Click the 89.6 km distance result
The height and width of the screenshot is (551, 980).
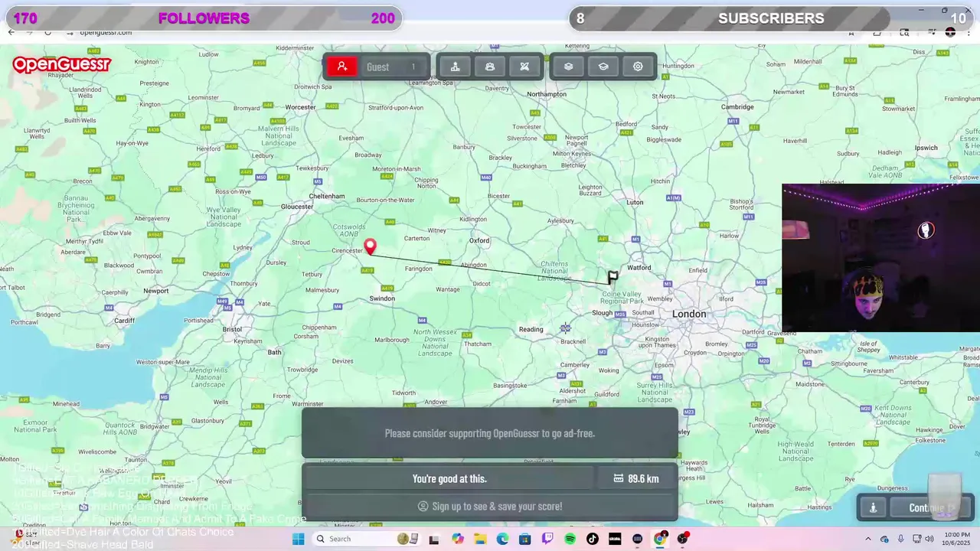tap(636, 478)
